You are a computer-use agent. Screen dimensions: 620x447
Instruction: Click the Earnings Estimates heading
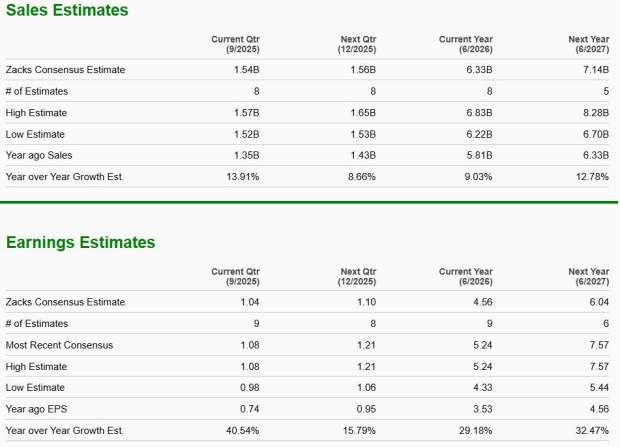pyautogui.click(x=81, y=242)
